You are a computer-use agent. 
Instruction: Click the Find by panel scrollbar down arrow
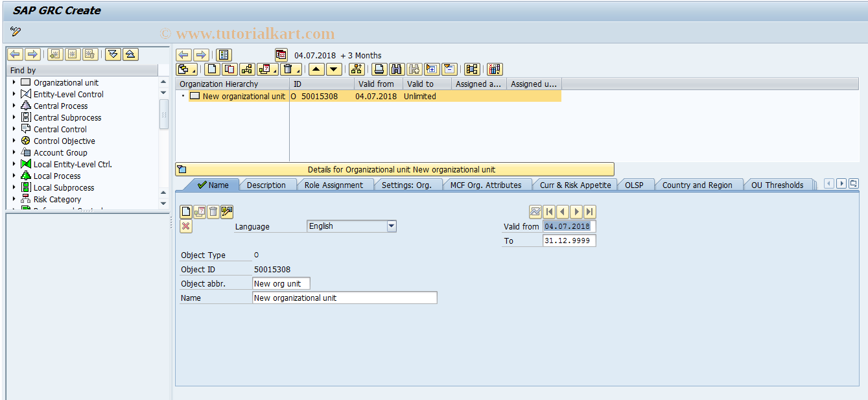tap(163, 203)
